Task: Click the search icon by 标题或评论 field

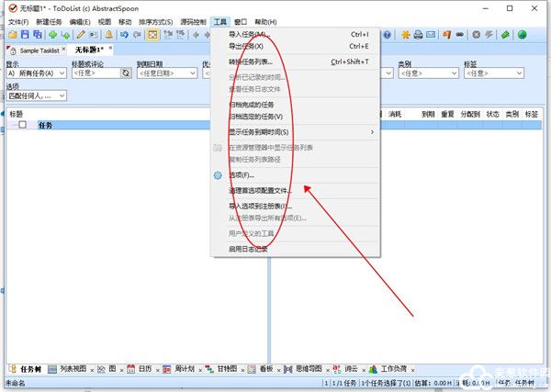Action: tap(127, 73)
